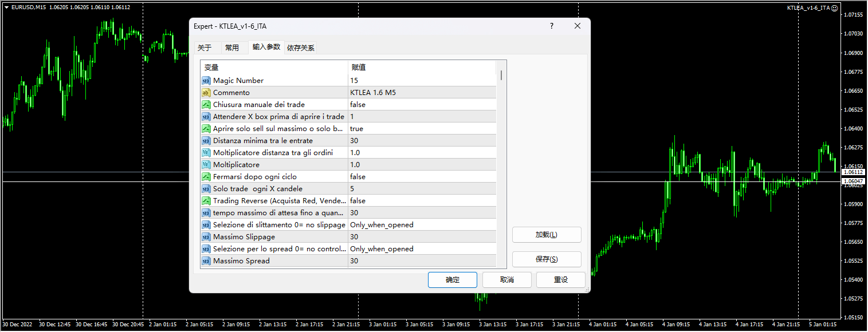The image size is (868, 332).
Task: Click the 加载(L) load button
Action: pos(546,235)
